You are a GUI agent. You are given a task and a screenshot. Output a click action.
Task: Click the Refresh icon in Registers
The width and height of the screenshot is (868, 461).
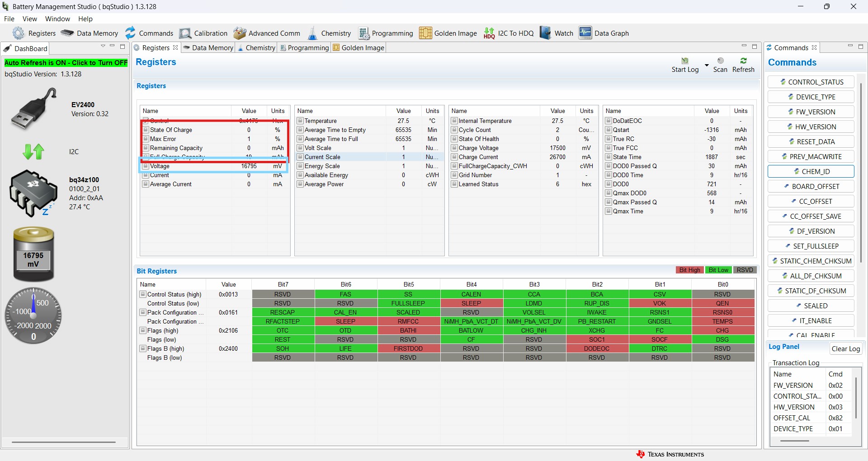[x=744, y=61]
